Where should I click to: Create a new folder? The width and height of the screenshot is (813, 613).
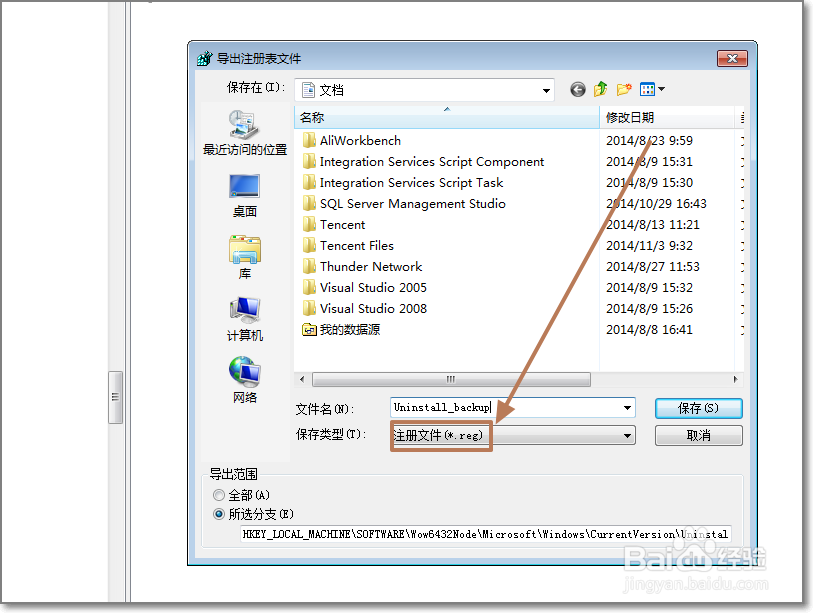624,89
